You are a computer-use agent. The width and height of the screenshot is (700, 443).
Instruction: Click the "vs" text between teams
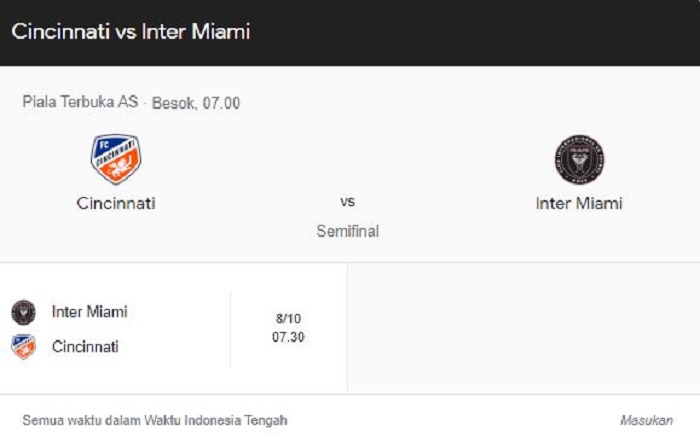348,201
